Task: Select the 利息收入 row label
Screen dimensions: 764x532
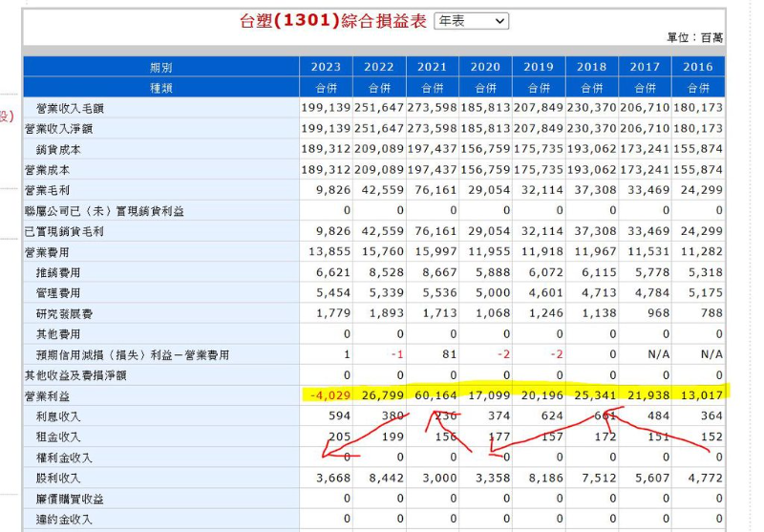Action: pyautogui.click(x=58, y=416)
